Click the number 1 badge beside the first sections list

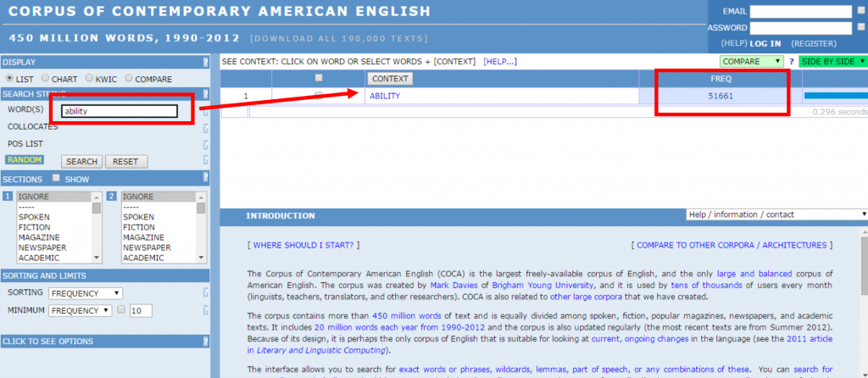point(7,197)
